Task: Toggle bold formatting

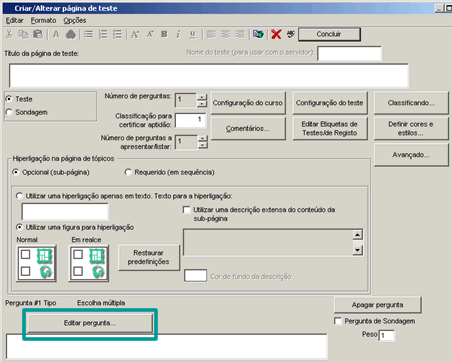Action: (164, 34)
